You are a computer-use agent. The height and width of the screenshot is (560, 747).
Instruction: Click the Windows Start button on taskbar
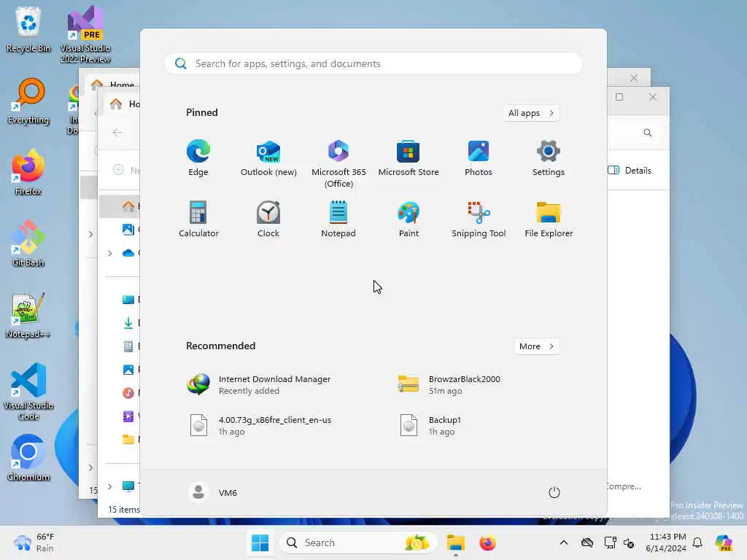pos(260,542)
